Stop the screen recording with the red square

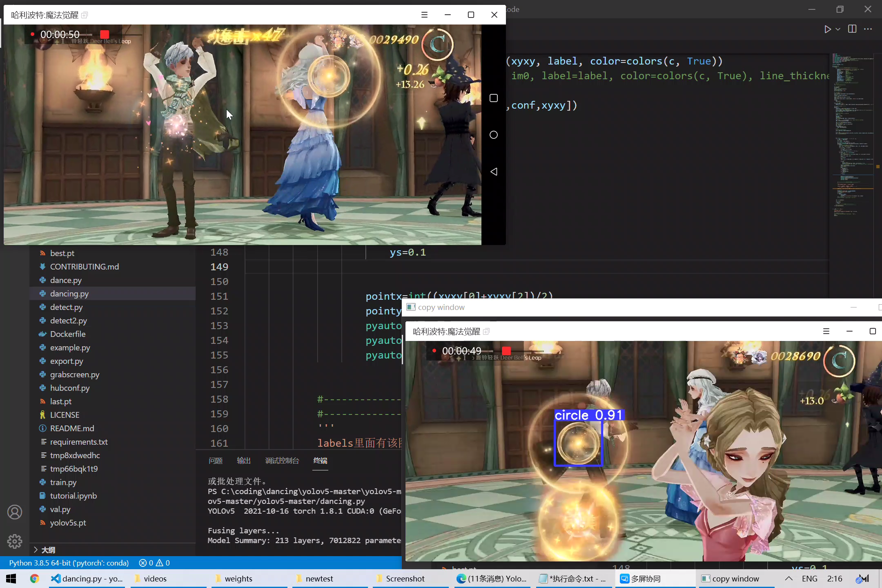point(105,34)
